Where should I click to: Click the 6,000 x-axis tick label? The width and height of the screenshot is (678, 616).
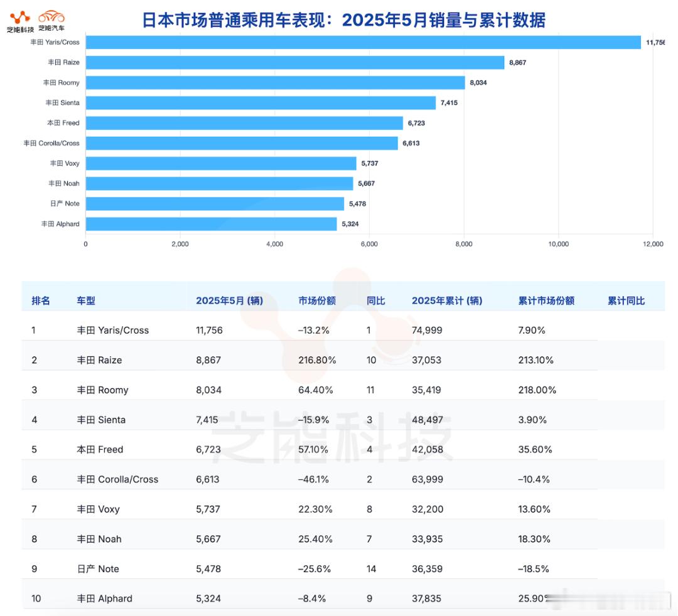tap(369, 244)
